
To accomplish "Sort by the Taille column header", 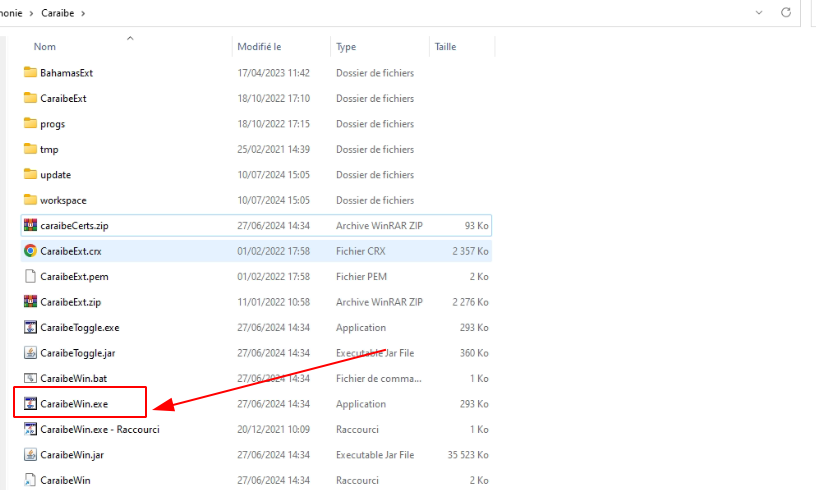I will coord(445,47).
